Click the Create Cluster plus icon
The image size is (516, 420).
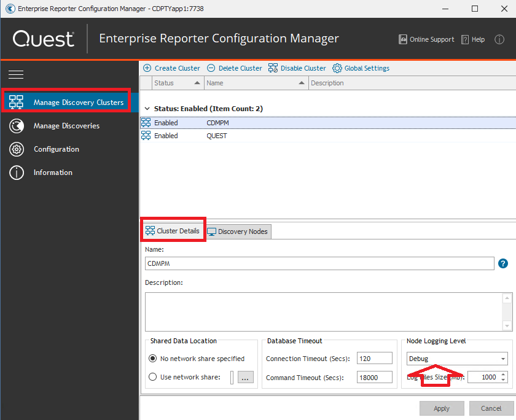tap(147, 68)
